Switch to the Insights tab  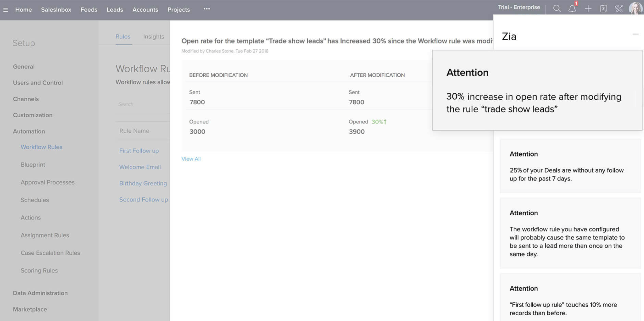153,37
